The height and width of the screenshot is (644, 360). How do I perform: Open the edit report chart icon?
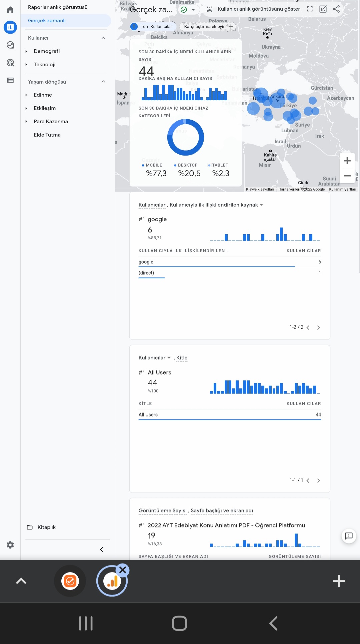[323, 9]
